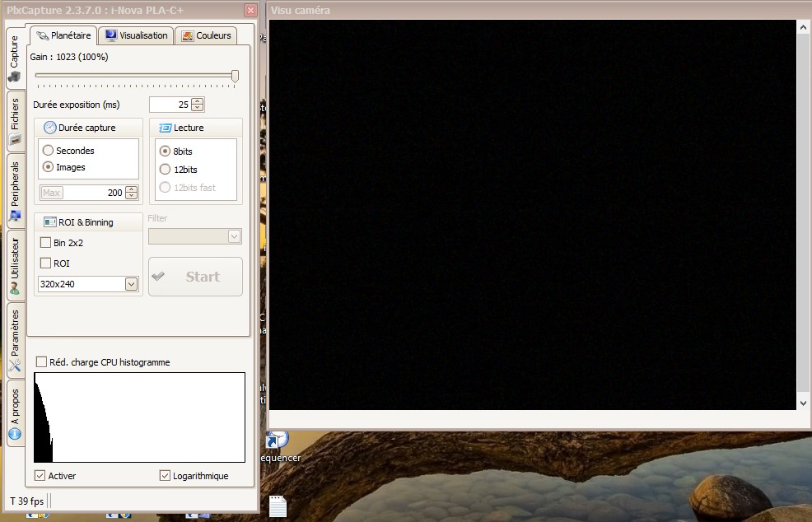Click the Start capture button

(195, 277)
